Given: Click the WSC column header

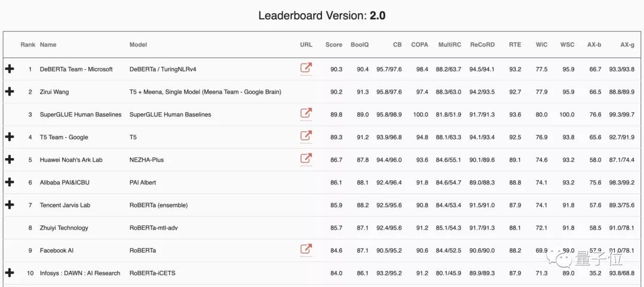Looking at the screenshot, I should point(567,44).
